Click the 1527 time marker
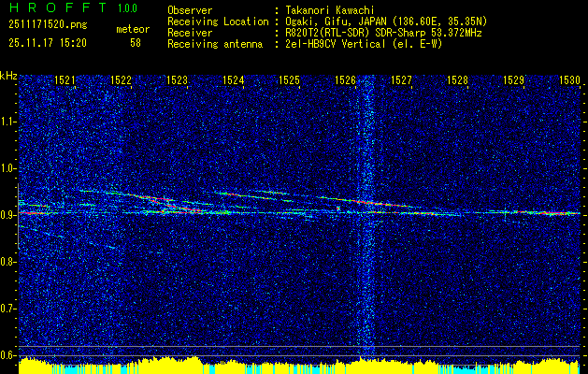The height and width of the screenshot is (374, 588). tap(401, 79)
